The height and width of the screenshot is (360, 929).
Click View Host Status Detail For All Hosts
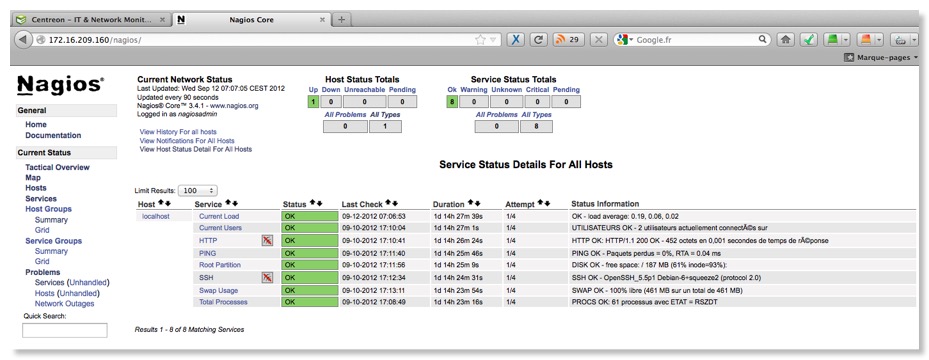196,150
